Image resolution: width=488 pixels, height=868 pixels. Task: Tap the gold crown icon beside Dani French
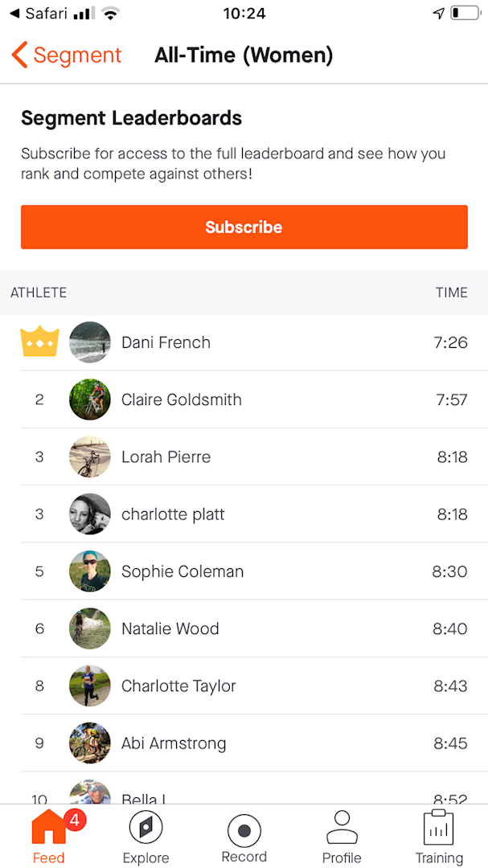[x=39, y=342]
